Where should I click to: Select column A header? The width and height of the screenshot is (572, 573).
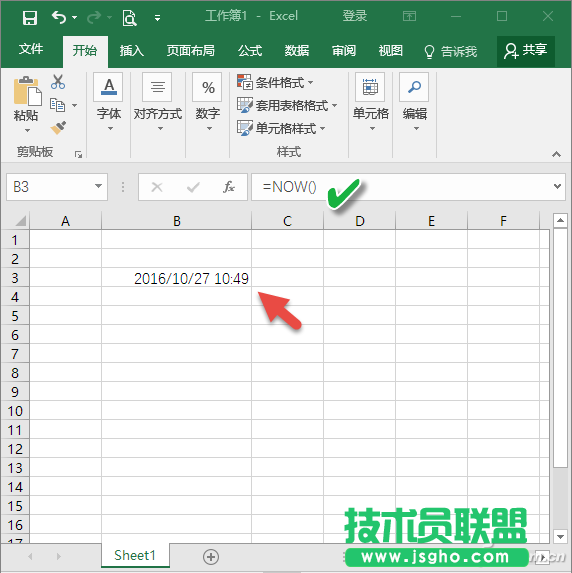point(65,221)
